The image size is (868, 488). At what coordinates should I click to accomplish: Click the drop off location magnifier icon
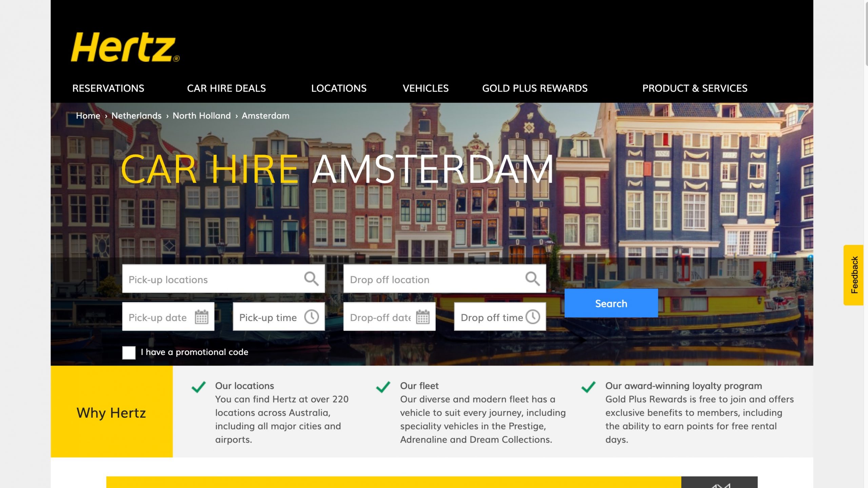click(x=532, y=279)
